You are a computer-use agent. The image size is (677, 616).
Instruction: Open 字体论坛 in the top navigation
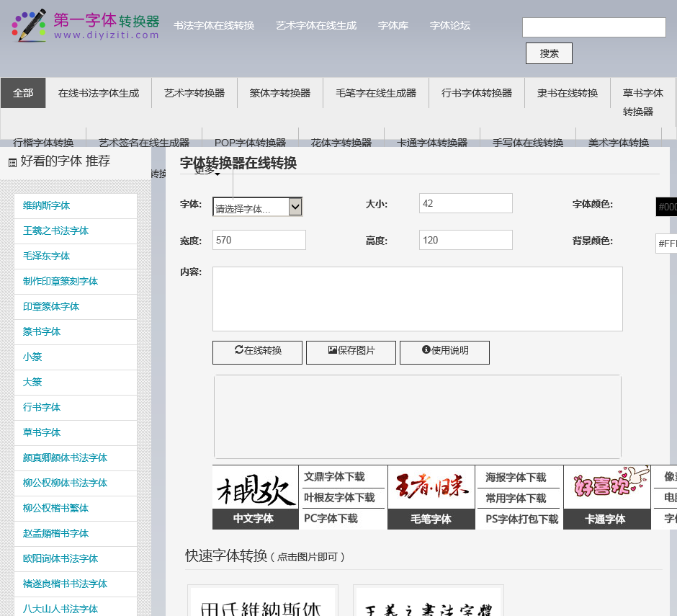click(x=449, y=25)
